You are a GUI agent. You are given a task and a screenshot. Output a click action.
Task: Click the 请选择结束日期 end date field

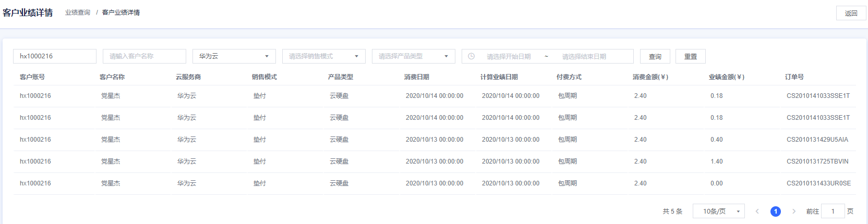584,56
